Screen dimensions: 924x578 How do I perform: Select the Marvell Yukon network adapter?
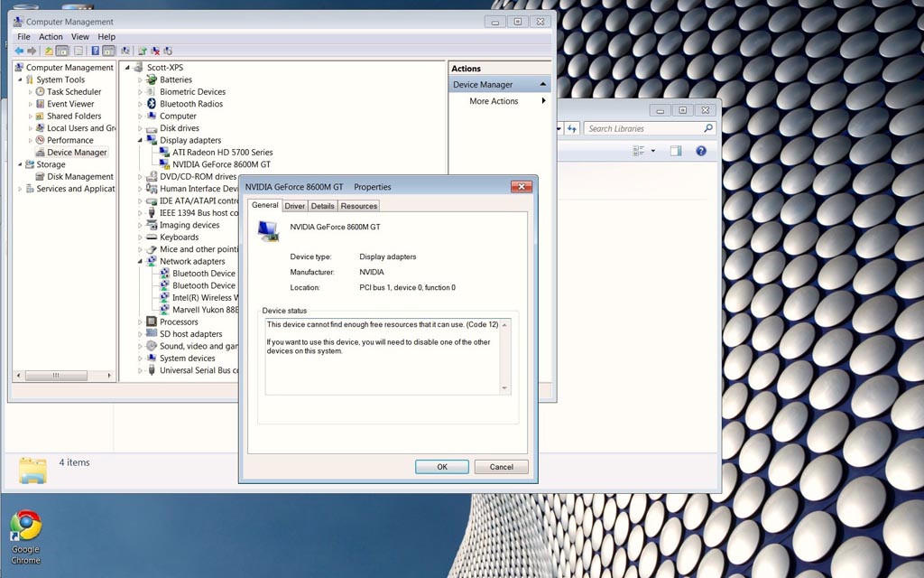coord(205,310)
